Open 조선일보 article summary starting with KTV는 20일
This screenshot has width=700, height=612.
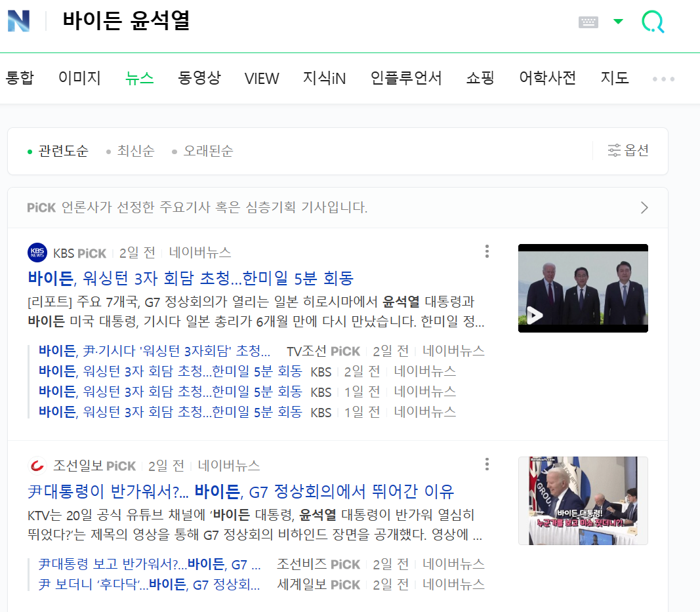point(255,525)
